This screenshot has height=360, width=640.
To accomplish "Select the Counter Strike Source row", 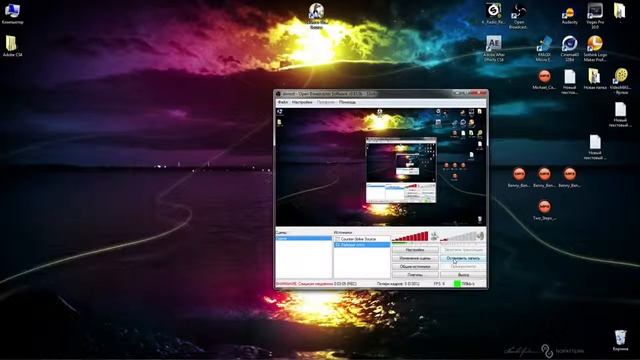I will click(362, 239).
